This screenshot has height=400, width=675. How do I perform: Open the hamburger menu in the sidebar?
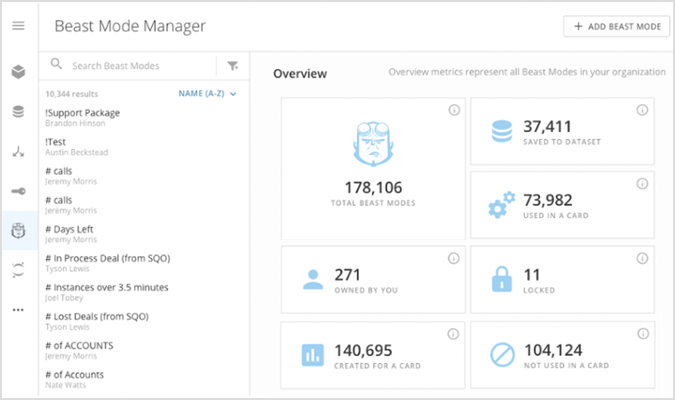pos(18,26)
